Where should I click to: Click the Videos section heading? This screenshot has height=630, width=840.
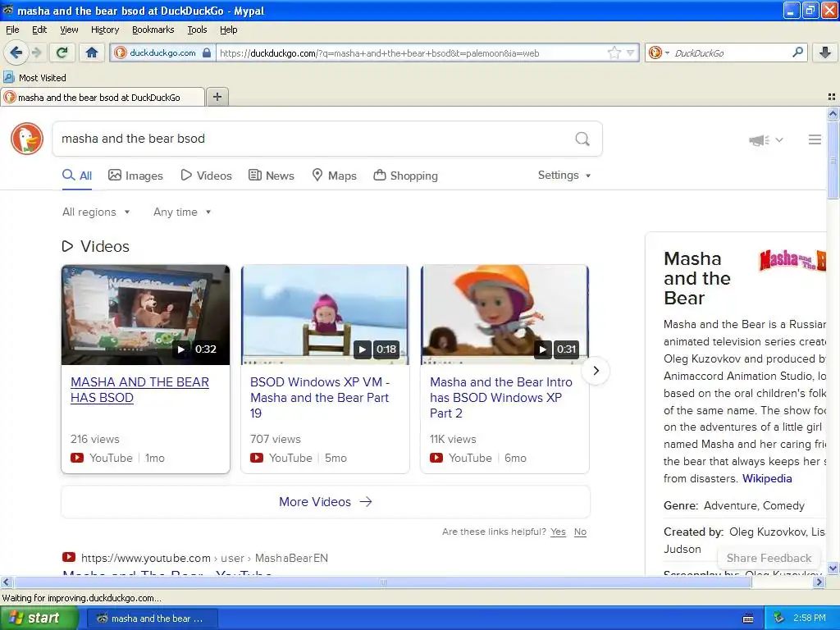click(x=96, y=246)
